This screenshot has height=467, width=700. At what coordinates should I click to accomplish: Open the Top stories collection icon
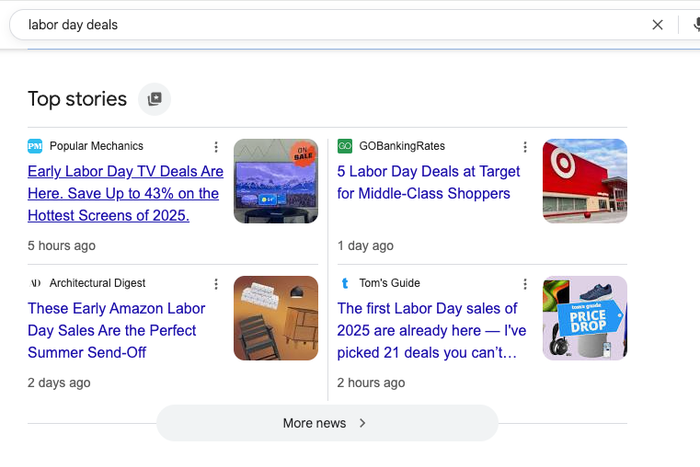[x=154, y=99]
